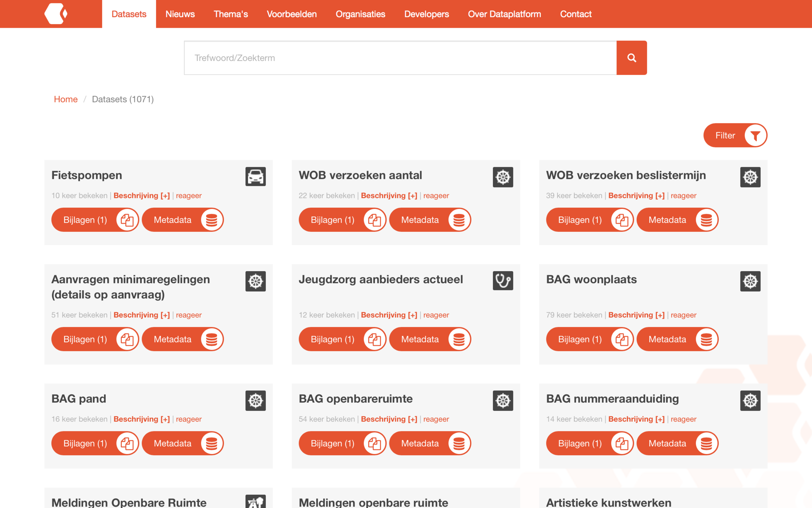The image size is (812, 508).
Task: Open the Filter options
Action: coord(735,135)
